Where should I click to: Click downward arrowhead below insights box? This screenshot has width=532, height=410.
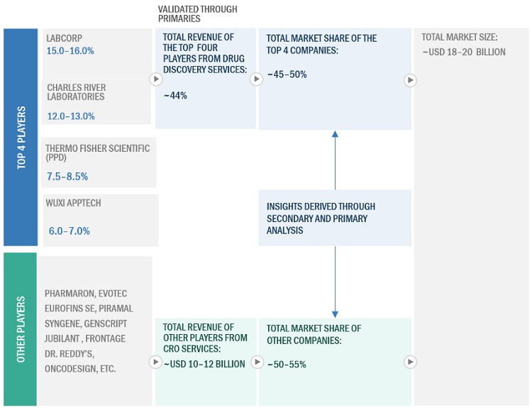[x=335, y=313]
